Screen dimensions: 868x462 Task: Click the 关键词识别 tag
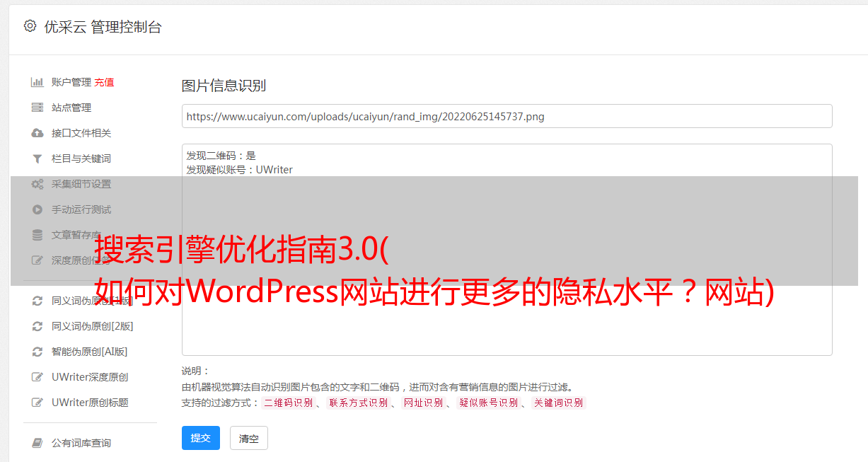(559, 403)
